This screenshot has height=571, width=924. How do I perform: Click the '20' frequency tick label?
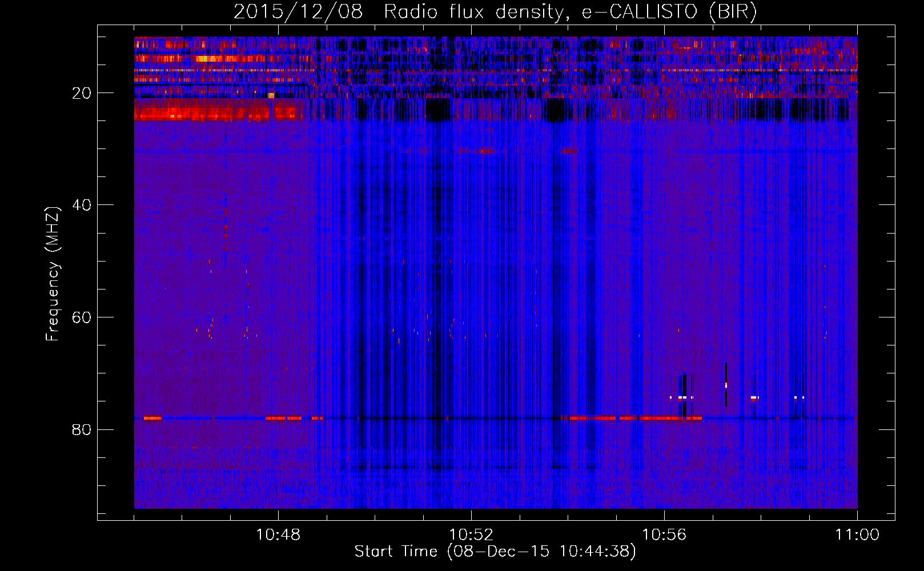(82, 93)
